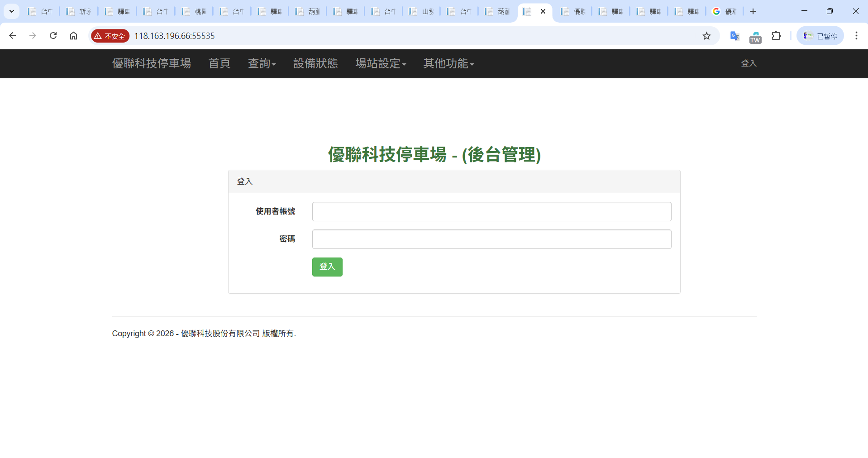Bookmark this page with the star
Screen dimensions: 868x458
click(706, 36)
